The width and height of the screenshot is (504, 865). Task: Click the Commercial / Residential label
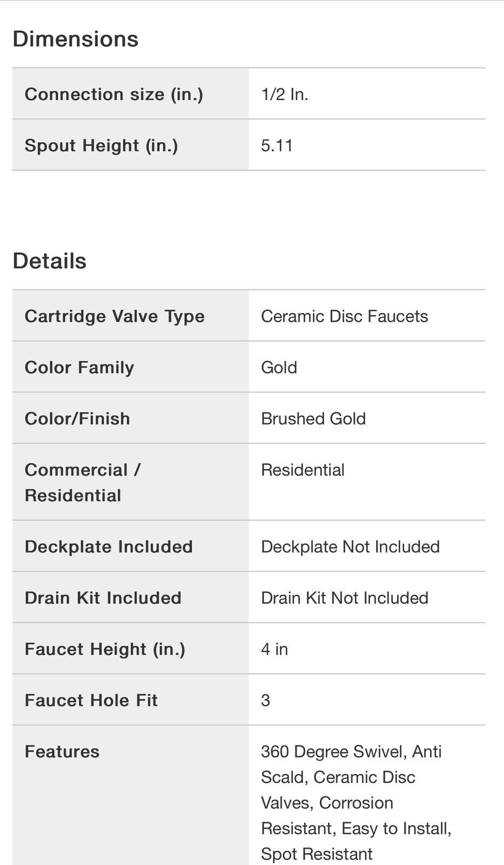point(83,482)
